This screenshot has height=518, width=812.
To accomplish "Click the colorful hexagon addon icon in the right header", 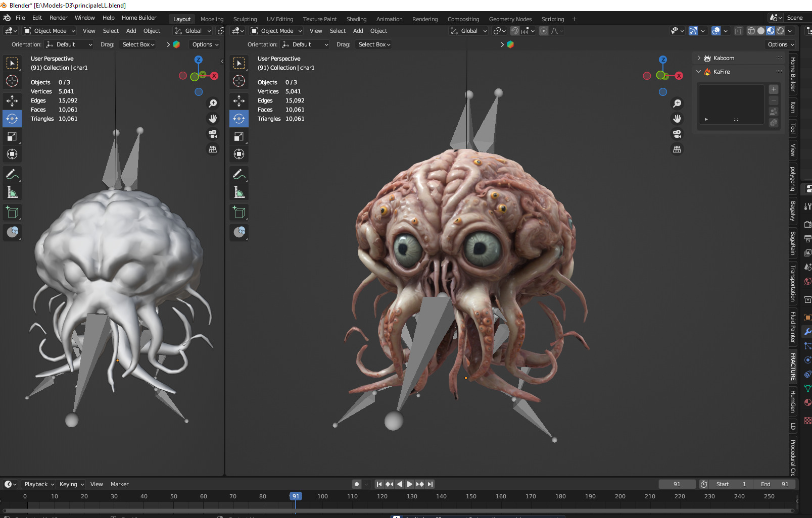I will click(x=510, y=44).
